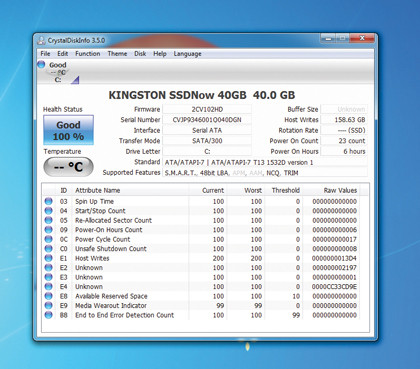Image resolution: width=420 pixels, height=369 pixels.
Task: Select the Re-Allocated Sector Count attribute name
Action: (113, 220)
